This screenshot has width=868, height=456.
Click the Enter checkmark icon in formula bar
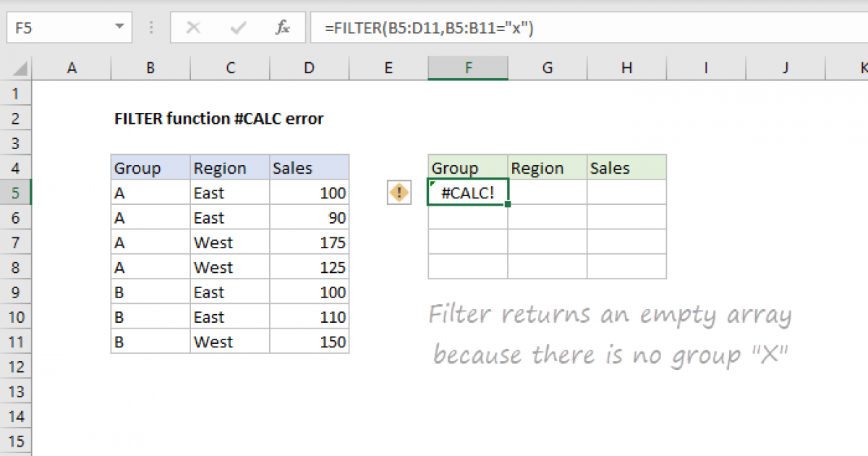238,28
